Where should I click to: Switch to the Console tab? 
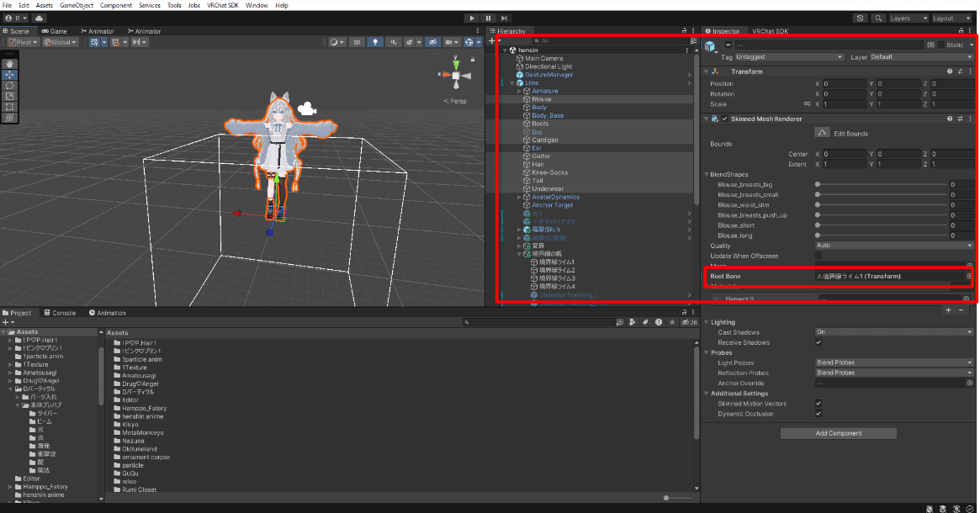60,312
